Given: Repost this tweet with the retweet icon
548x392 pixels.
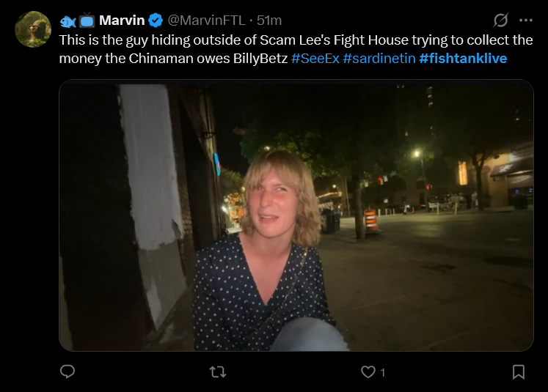Looking at the screenshot, I should point(218,371).
